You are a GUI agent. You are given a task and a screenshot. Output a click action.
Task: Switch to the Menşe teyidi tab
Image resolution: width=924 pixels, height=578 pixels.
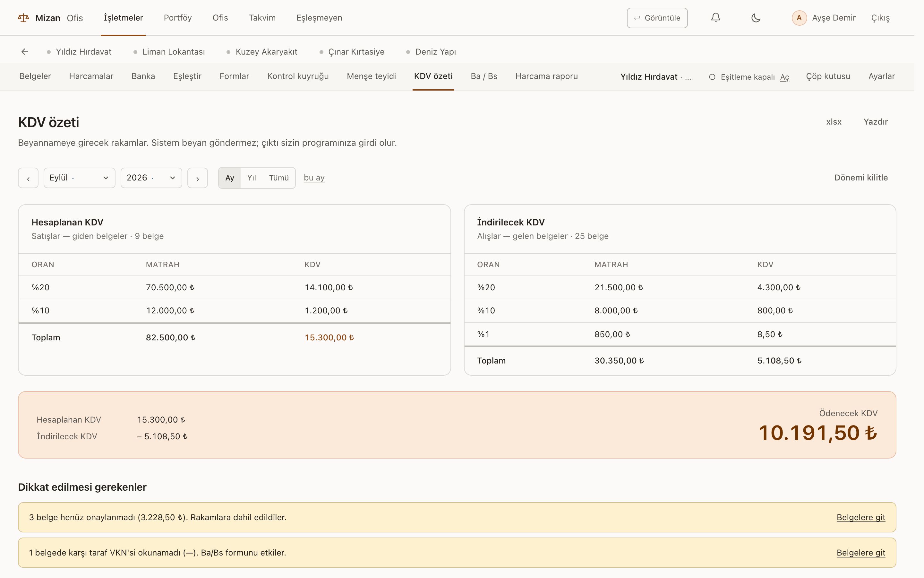pyautogui.click(x=371, y=76)
